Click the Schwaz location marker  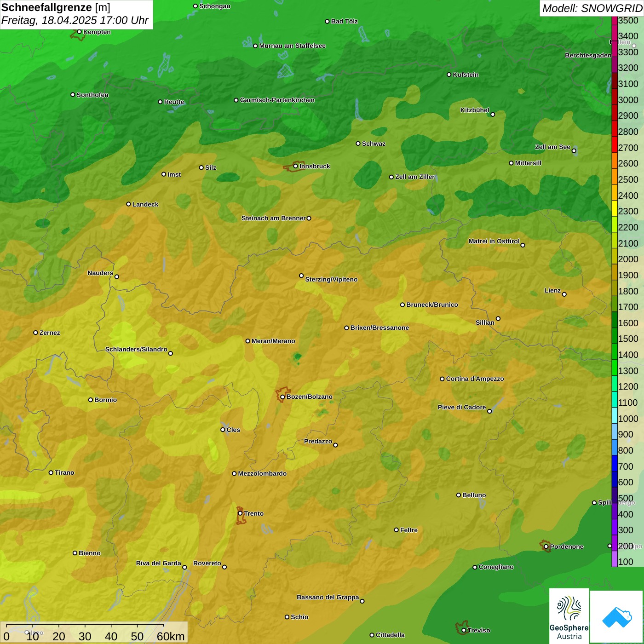click(x=358, y=144)
